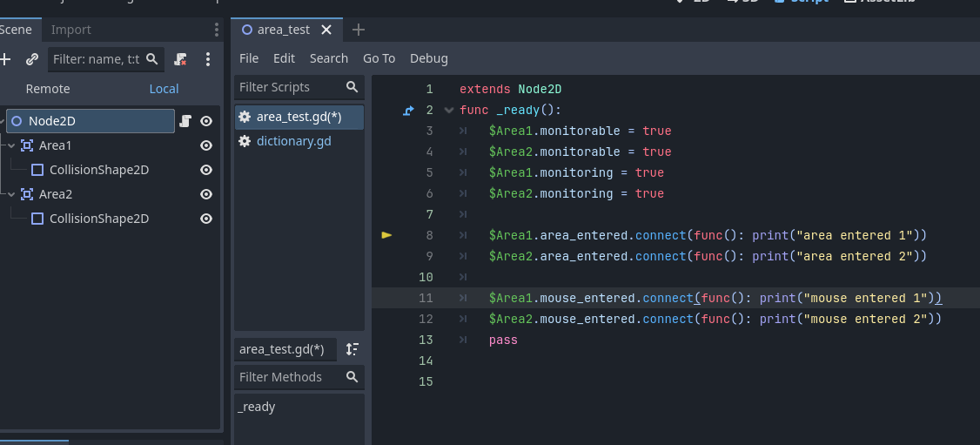Add a new script tab with plus icon

(x=358, y=30)
